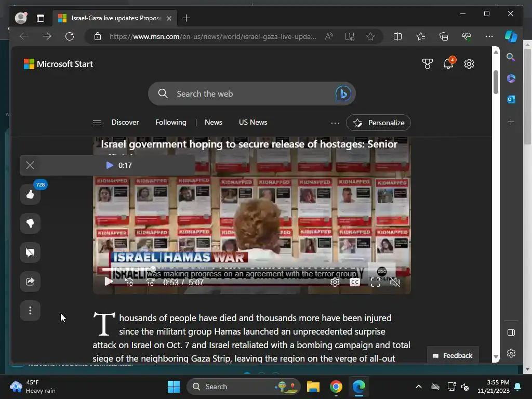The width and height of the screenshot is (532, 399).
Task: Open the Edge profile avatar
Action: click(x=21, y=18)
